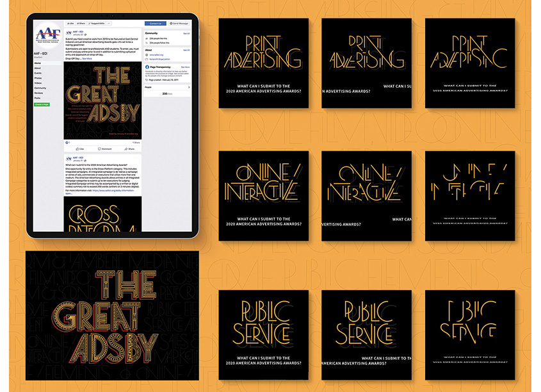
Task: Click the Share button in top bar
Action: pyautogui.click(x=81, y=24)
